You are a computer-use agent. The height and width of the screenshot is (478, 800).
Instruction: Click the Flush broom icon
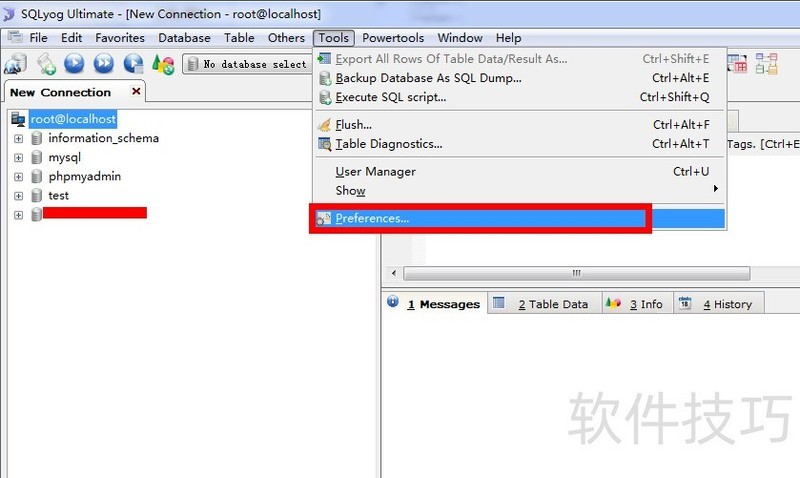point(324,124)
